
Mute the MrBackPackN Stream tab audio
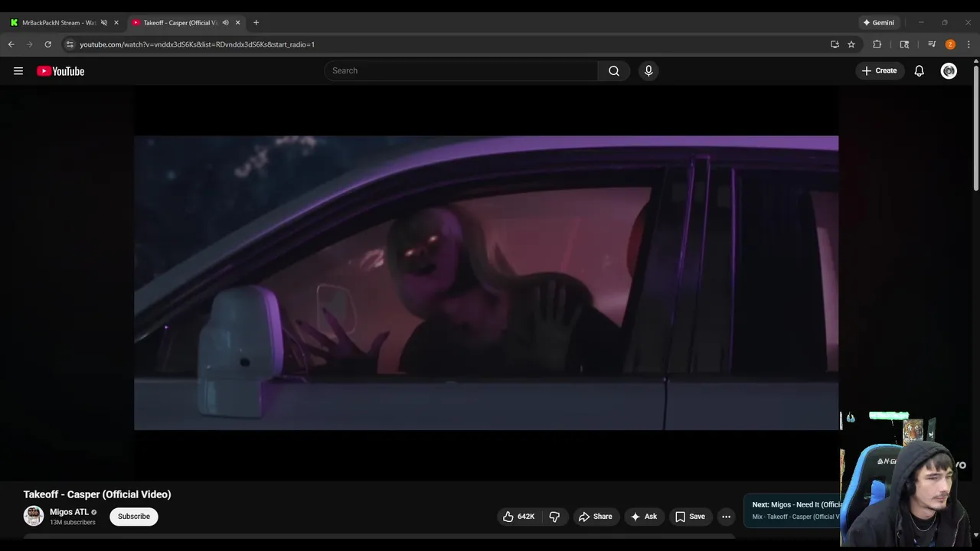coord(104,22)
